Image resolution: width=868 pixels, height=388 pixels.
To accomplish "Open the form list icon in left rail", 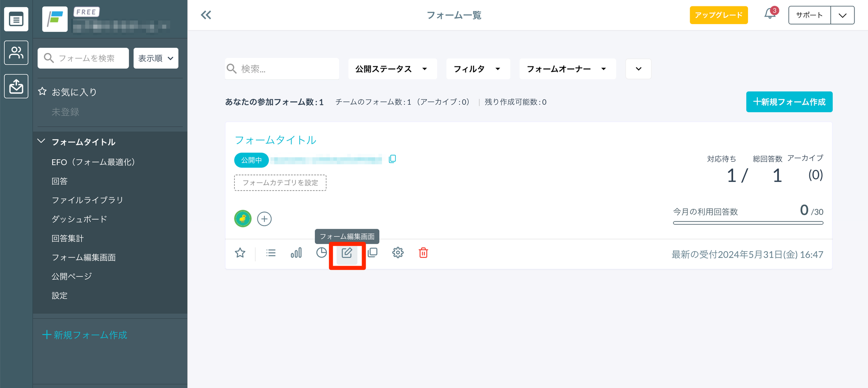I will [16, 19].
